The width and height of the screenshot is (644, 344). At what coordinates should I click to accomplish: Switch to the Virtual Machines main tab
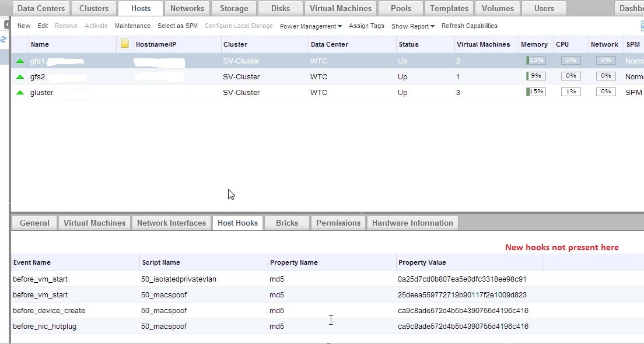(x=340, y=8)
